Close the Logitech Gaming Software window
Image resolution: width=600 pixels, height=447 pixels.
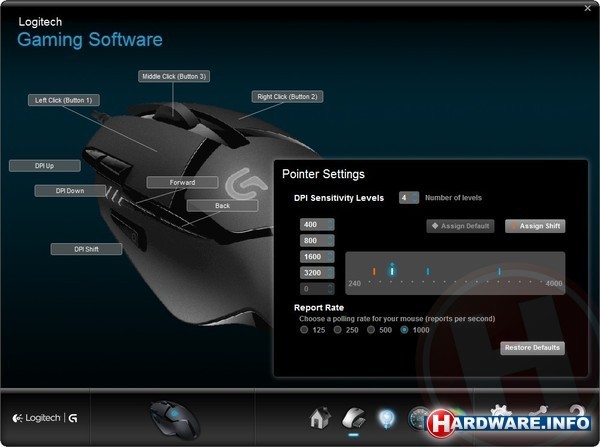point(588,8)
